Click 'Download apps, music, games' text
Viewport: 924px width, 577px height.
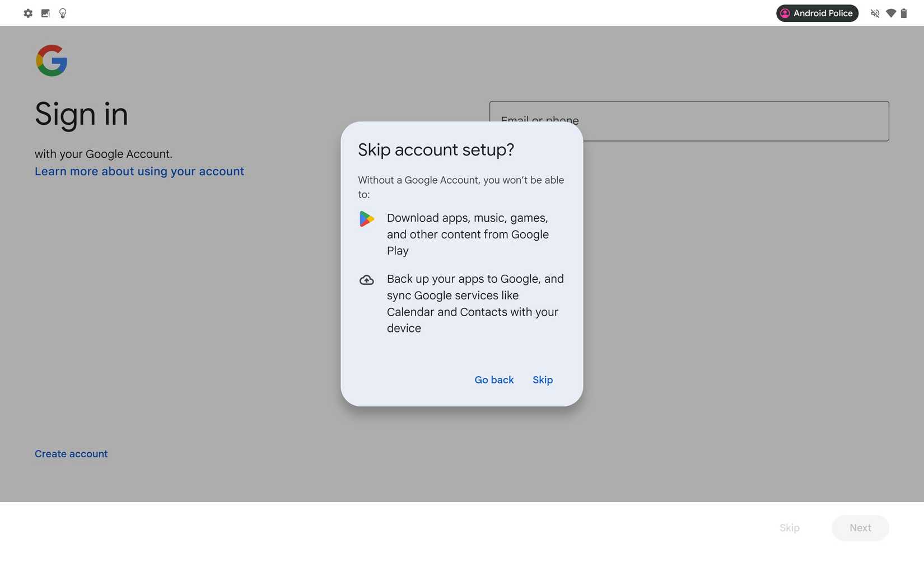pyautogui.click(x=468, y=234)
